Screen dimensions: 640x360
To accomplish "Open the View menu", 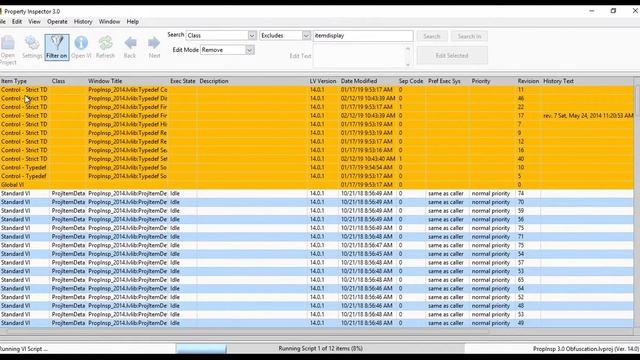I will tap(34, 22).
